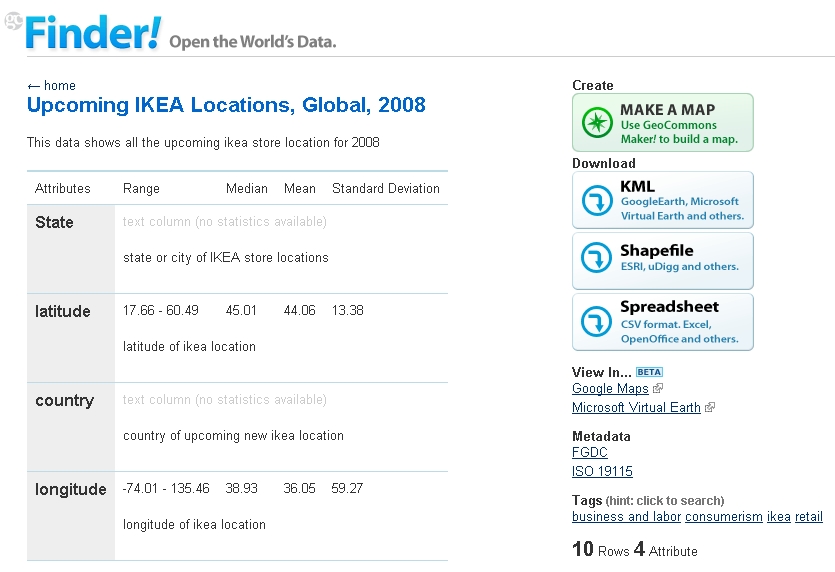
Task: Select the 'State' attribute row label
Action: tap(54, 222)
